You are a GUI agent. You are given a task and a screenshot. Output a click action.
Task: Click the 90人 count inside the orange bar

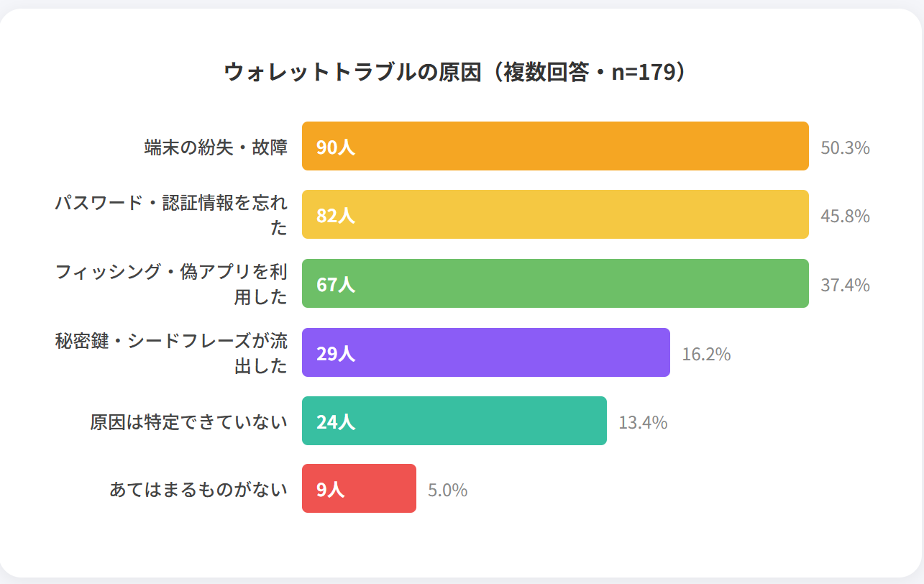336,147
